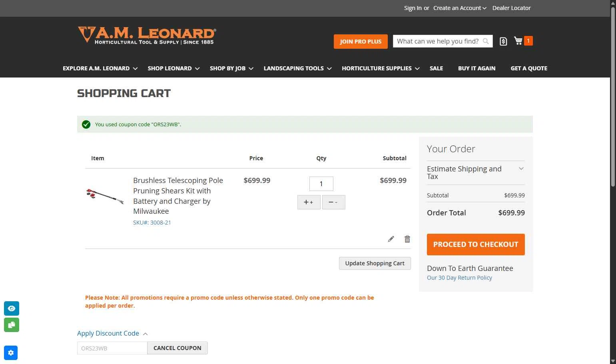Image resolution: width=616 pixels, height=364 pixels.
Task: Click the discount code field ORS23WB
Action: (112, 348)
